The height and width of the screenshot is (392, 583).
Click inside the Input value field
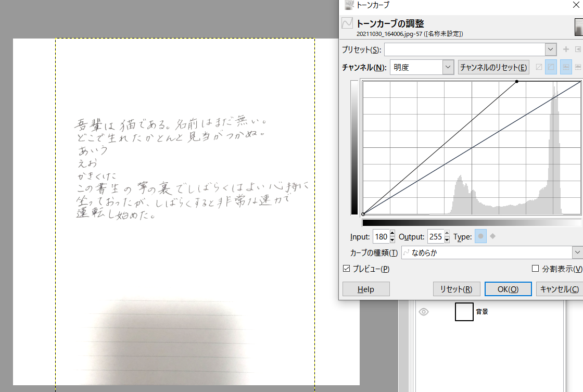(381, 236)
